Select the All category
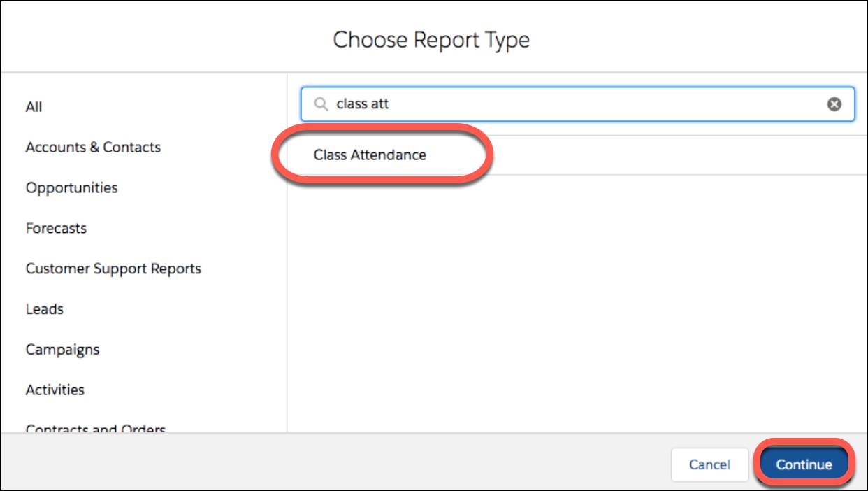The height and width of the screenshot is (491, 868). pyautogui.click(x=32, y=107)
